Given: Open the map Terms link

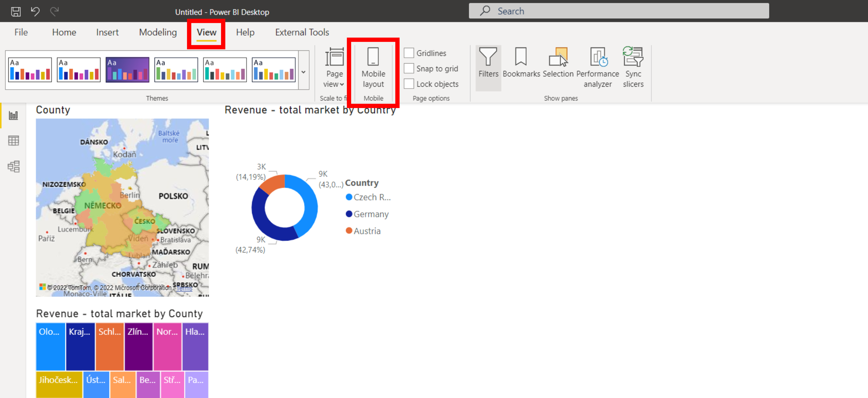Looking at the screenshot, I should tap(184, 288).
